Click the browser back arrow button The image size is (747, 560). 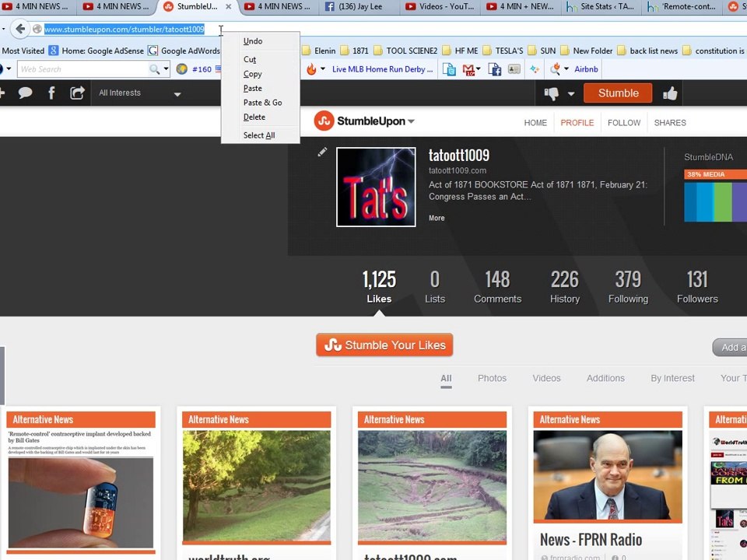point(20,29)
